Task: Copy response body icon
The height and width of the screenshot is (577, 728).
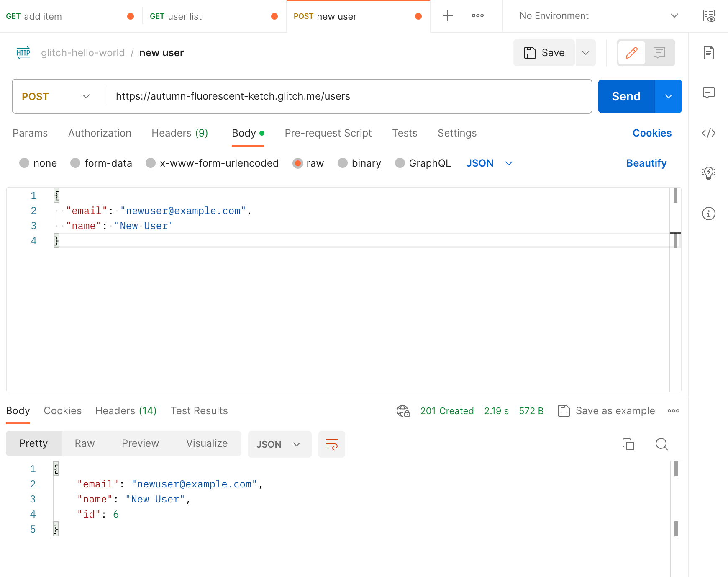Action: 628,444
